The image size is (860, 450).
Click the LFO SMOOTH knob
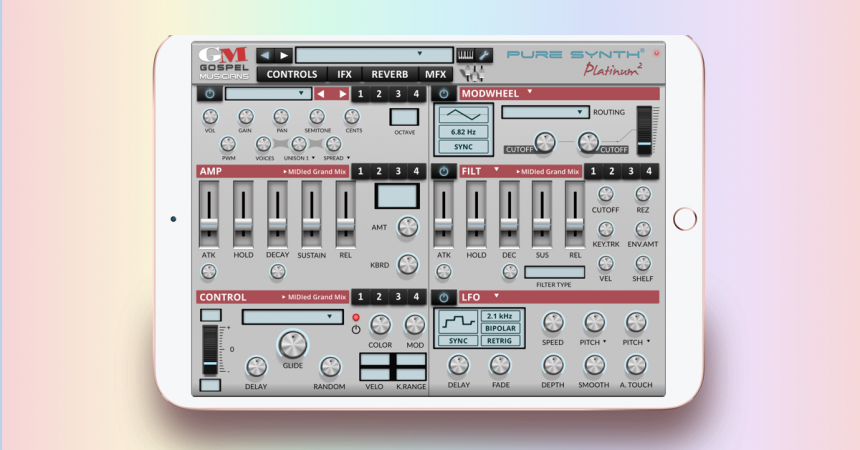(x=594, y=365)
